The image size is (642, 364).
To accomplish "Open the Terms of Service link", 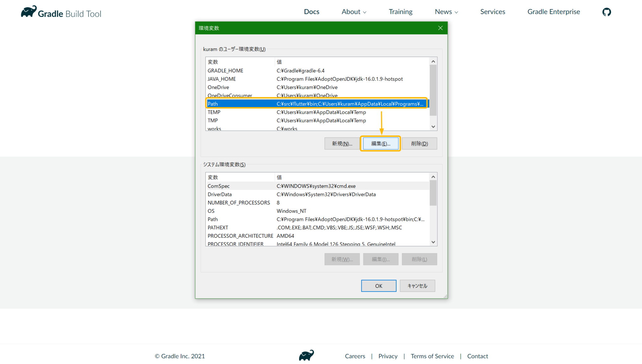I will coord(432,356).
